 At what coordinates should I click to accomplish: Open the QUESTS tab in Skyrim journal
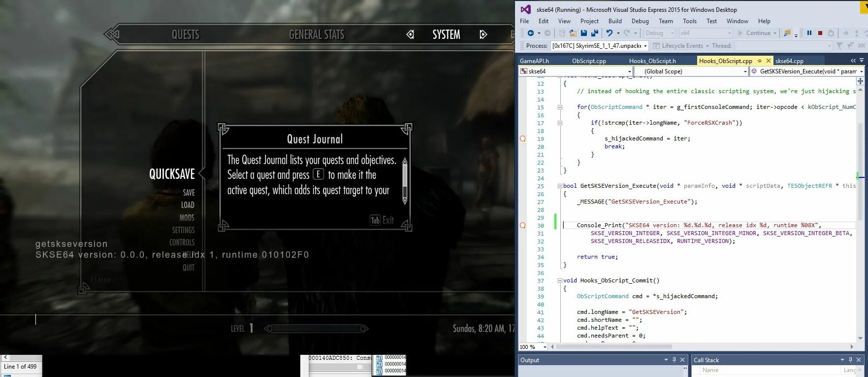click(186, 34)
